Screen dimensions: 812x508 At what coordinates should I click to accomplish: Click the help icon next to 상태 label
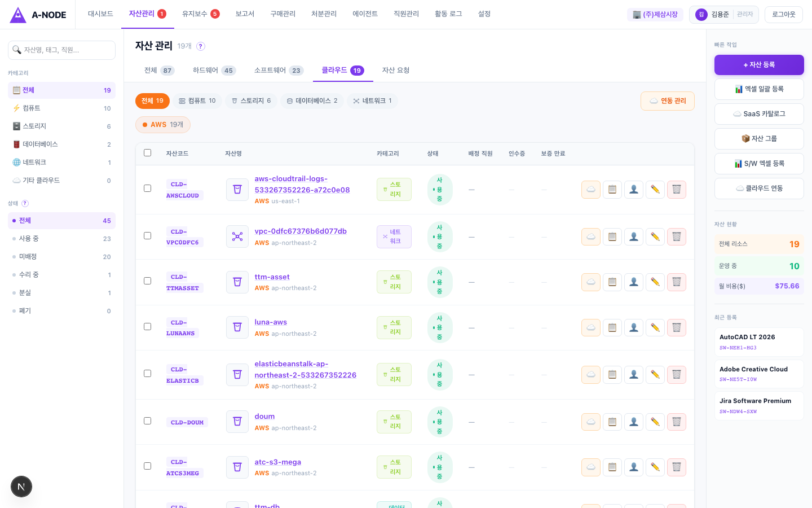point(25,203)
